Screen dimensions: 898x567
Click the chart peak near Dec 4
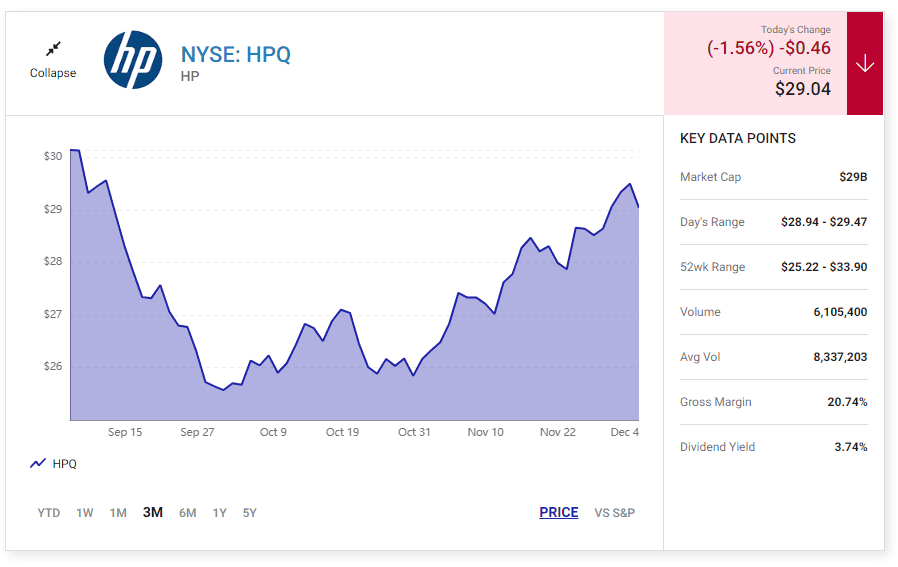630,184
